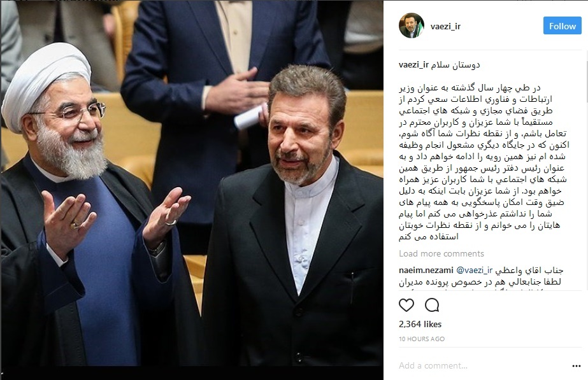Open vaezi_ir username in post header

(x=445, y=26)
